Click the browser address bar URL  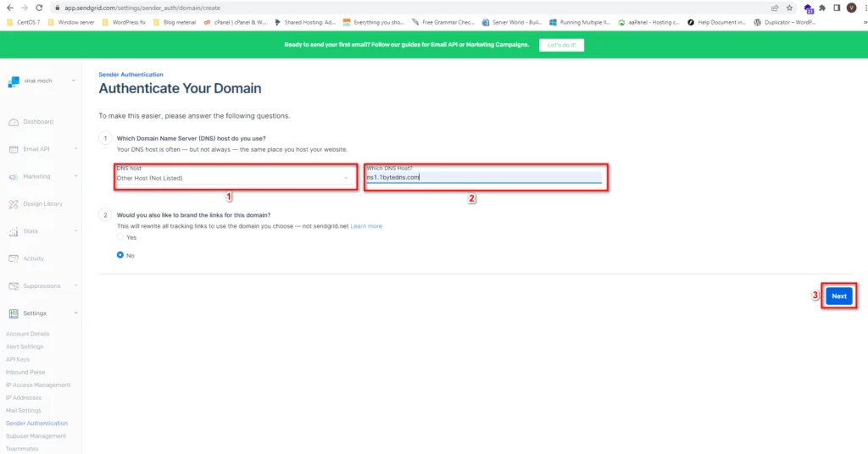click(142, 8)
